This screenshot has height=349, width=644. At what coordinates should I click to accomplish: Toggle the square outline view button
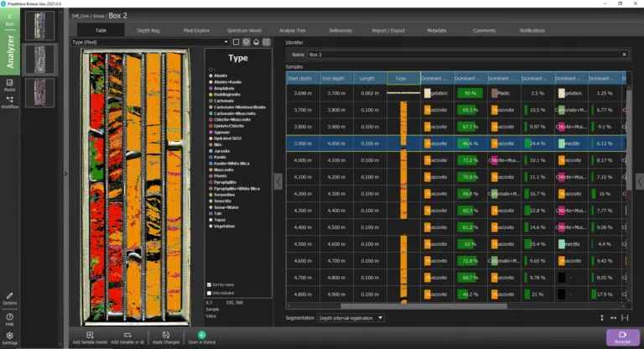pos(236,42)
